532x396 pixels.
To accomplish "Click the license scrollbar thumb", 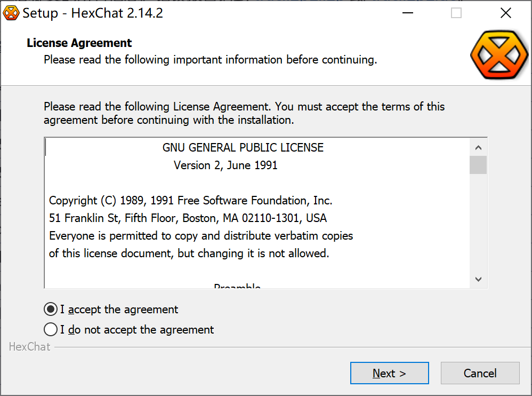I will pyautogui.click(x=478, y=165).
